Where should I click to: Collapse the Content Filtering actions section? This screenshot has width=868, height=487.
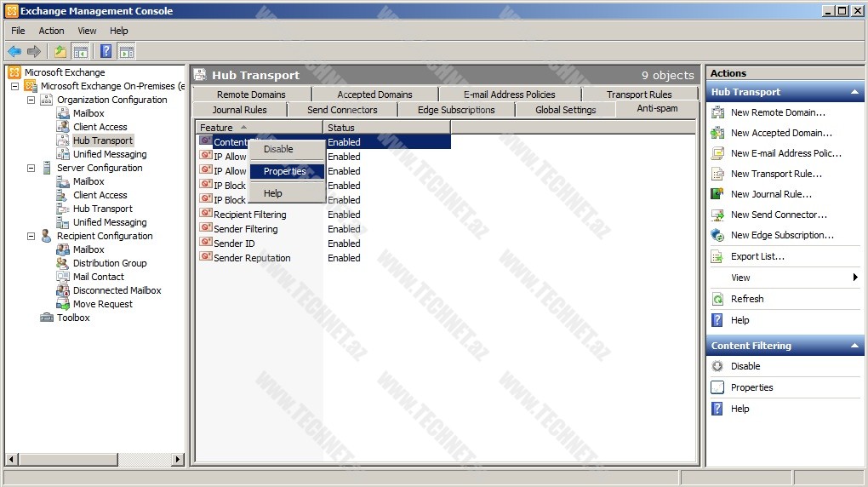[x=854, y=346]
